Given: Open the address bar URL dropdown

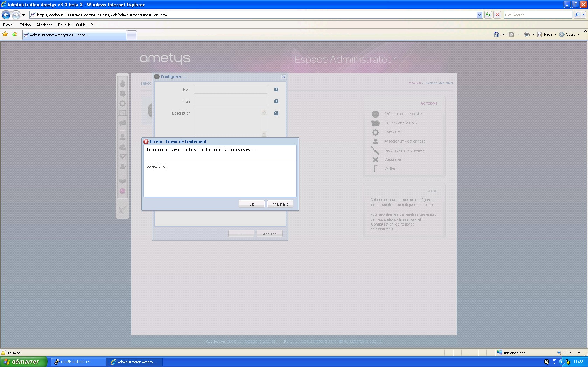Looking at the screenshot, I should (479, 15).
